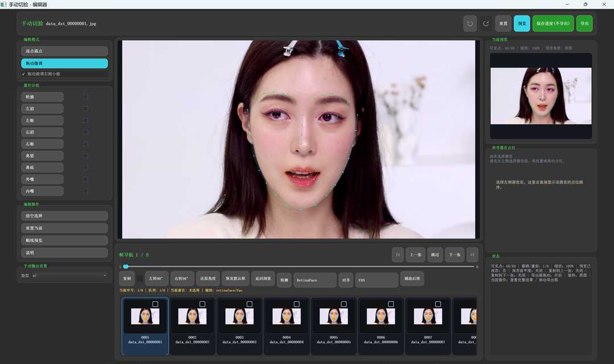
Task: Click the 复制 copy button
Action: tap(127, 279)
